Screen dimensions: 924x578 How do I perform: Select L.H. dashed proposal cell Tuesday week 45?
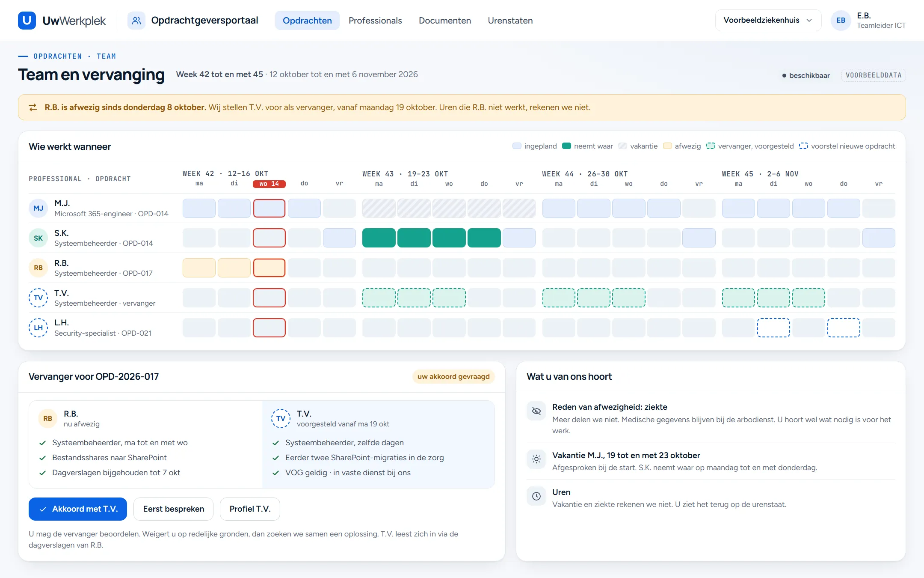click(773, 328)
